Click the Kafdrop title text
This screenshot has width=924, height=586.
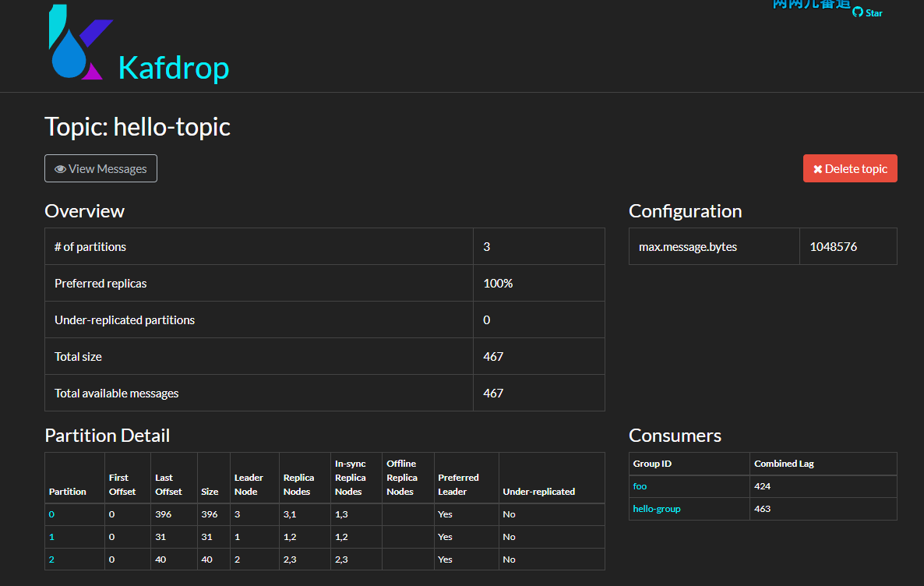[x=174, y=69]
